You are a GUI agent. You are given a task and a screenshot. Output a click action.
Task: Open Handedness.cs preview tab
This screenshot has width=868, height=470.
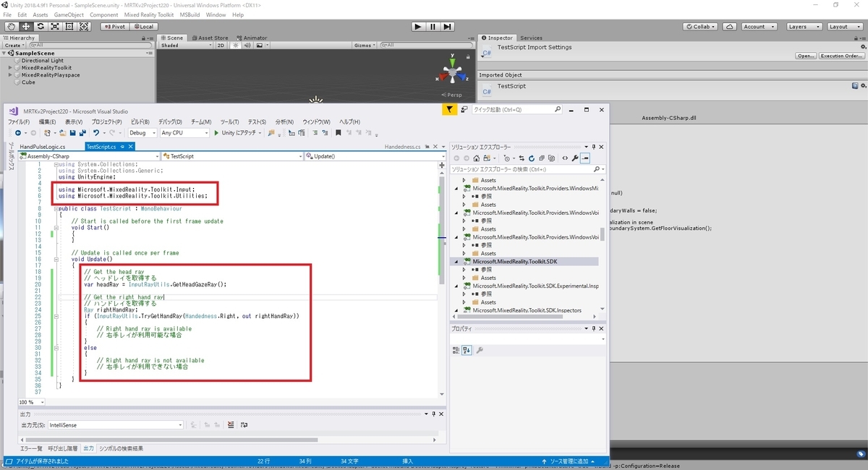click(402, 147)
